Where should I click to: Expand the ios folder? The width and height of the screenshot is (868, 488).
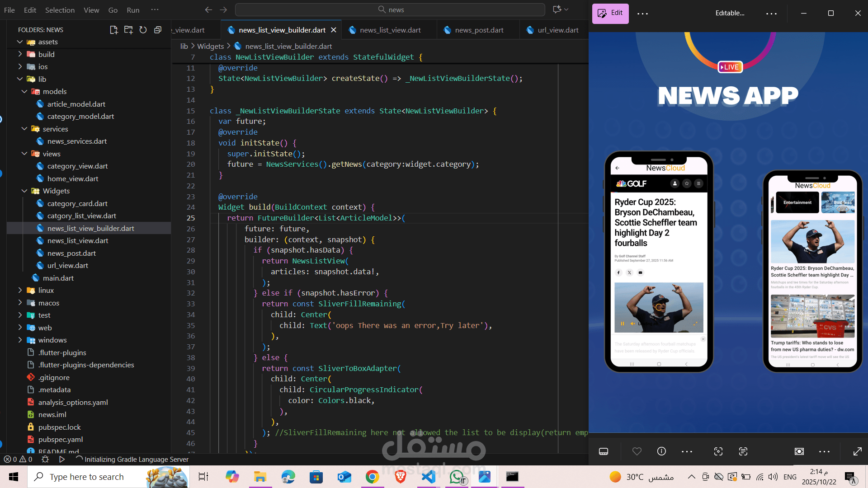click(20, 66)
